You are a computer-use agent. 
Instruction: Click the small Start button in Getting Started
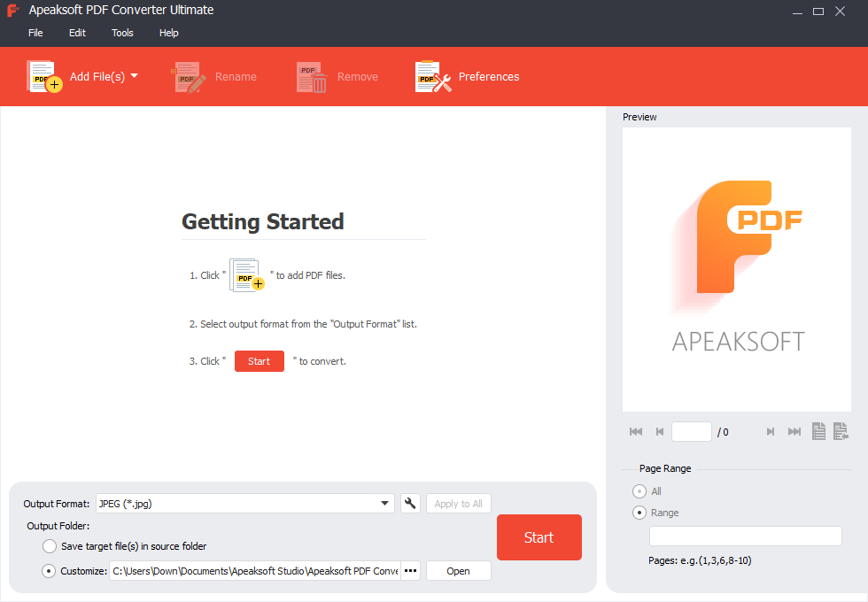tap(259, 361)
